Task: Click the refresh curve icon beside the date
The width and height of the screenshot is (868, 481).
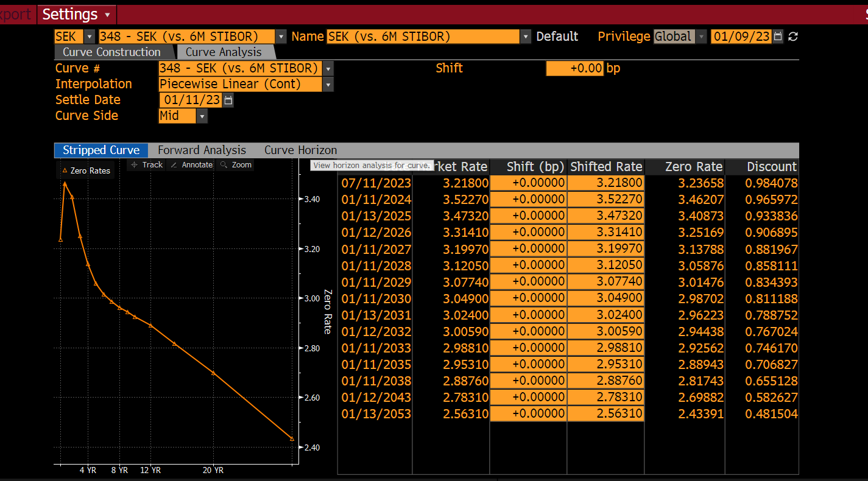Action: [792, 37]
